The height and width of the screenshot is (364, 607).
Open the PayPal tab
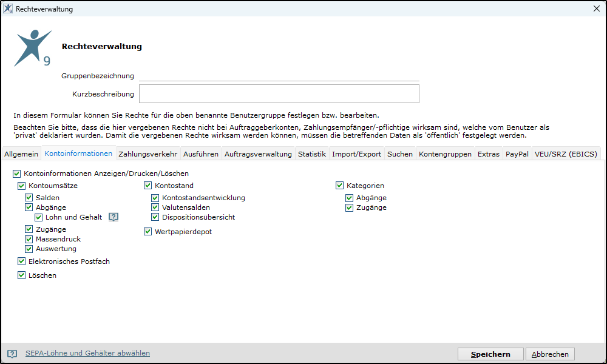click(517, 154)
